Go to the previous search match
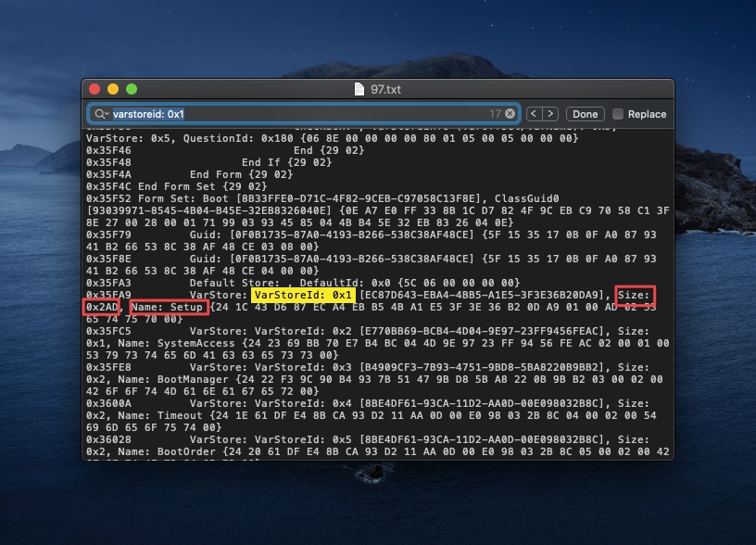Screen dimensions: 756x545 point(534,114)
